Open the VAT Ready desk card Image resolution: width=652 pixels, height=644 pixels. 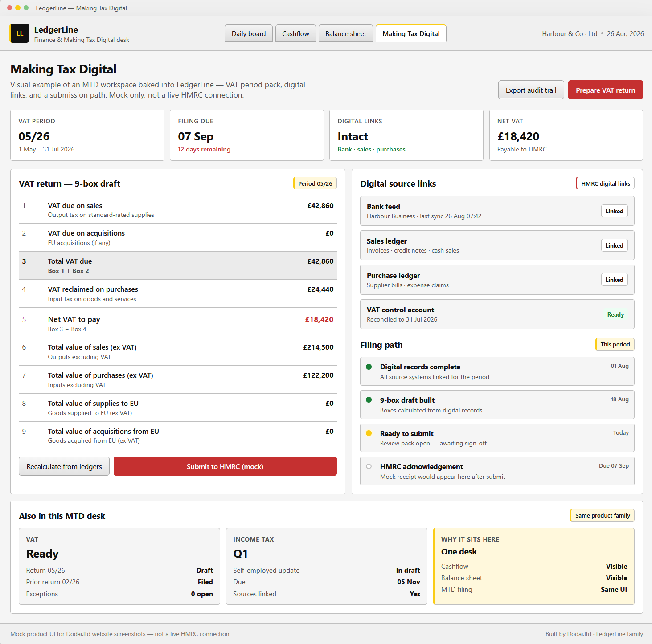(x=119, y=566)
